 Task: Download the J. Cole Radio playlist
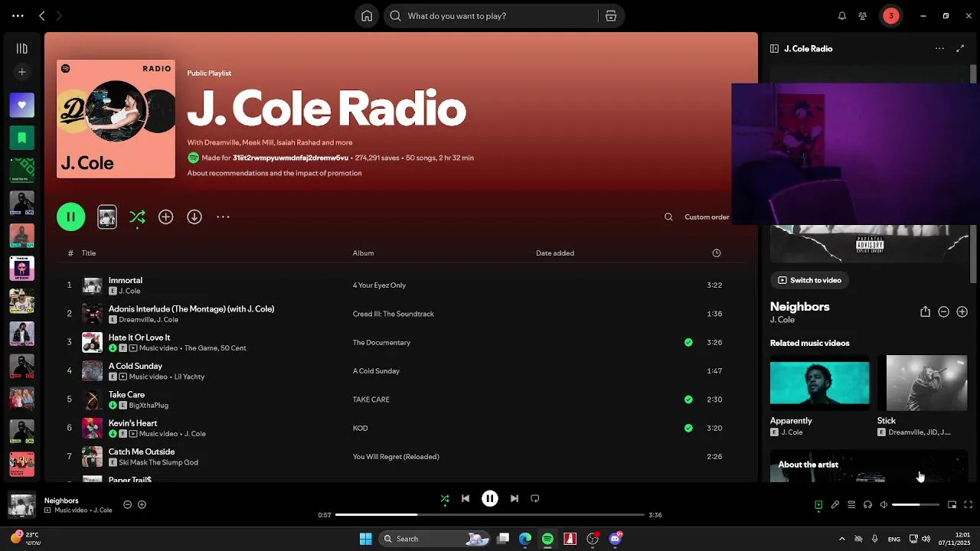194,217
